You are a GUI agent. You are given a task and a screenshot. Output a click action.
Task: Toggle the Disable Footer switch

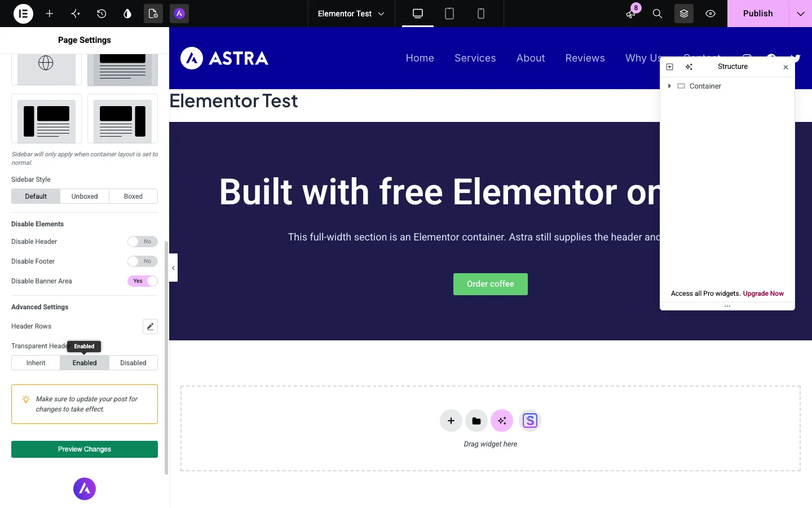(143, 261)
